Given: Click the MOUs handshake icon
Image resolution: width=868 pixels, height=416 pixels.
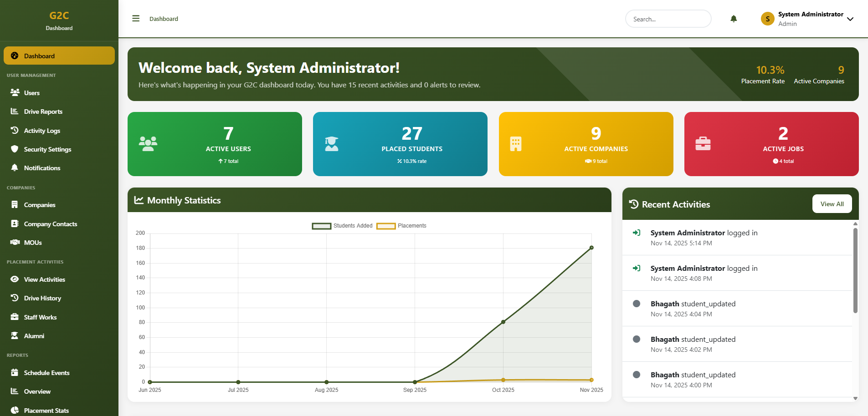Looking at the screenshot, I should pos(15,242).
